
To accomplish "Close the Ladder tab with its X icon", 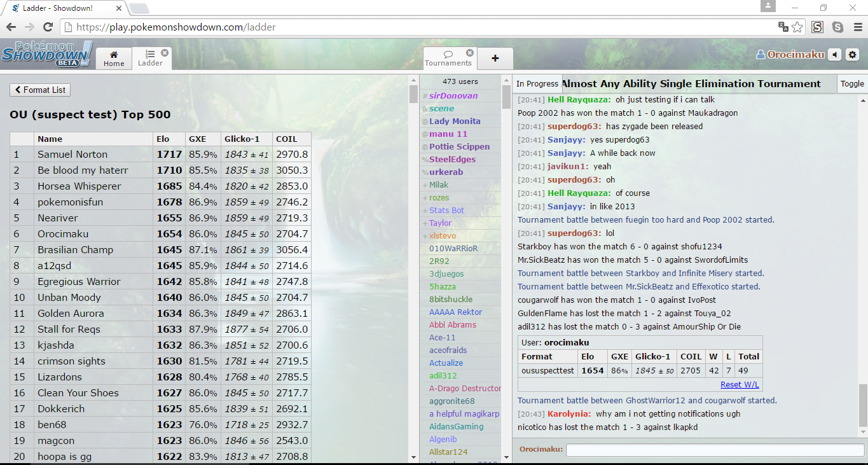I will click(165, 53).
